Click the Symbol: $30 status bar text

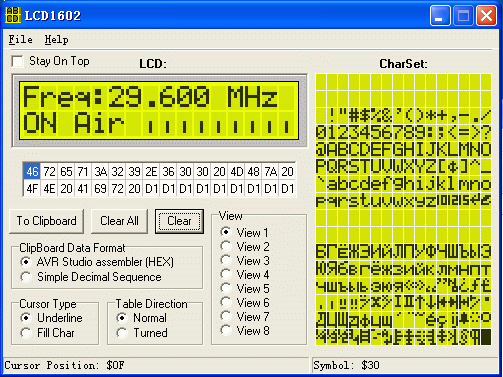(346, 365)
